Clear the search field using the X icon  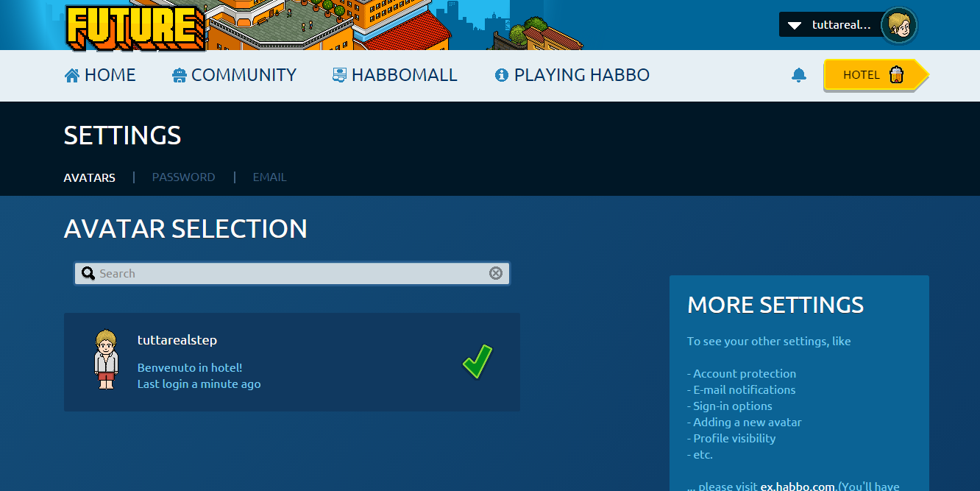pyautogui.click(x=496, y=272)
